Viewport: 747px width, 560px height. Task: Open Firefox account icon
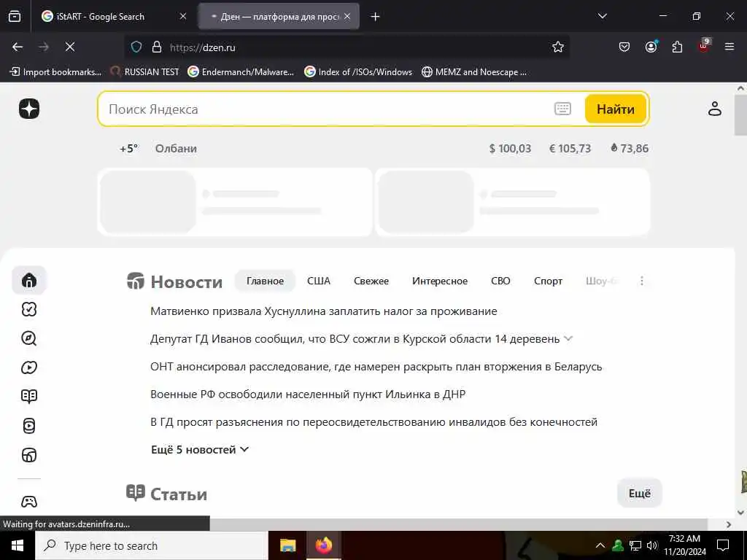pos(651,47)
